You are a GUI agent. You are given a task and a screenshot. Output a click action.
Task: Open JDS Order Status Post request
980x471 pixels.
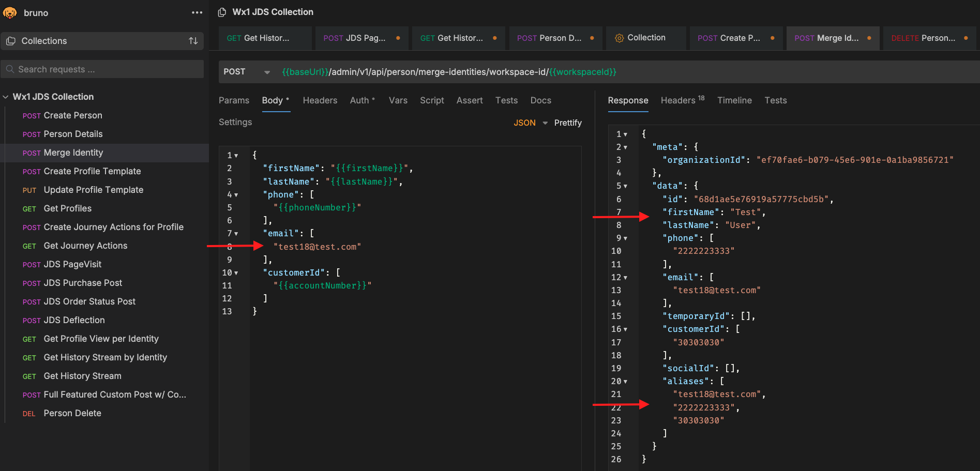[x=105, y=301]
